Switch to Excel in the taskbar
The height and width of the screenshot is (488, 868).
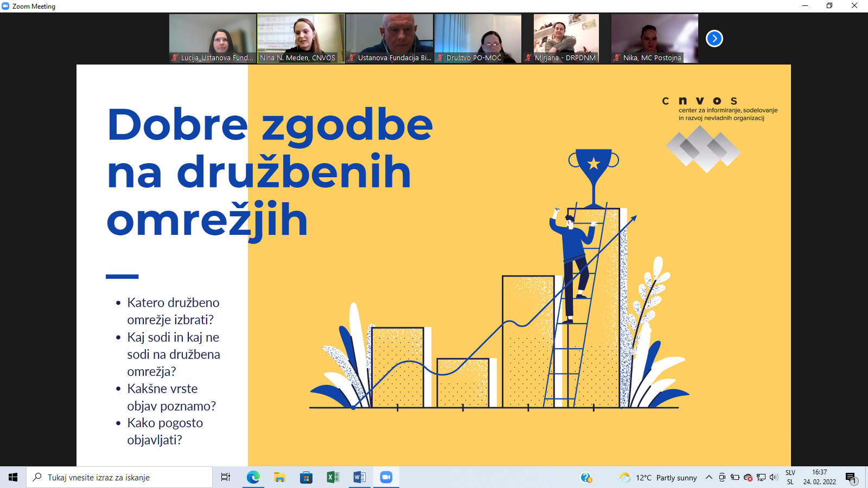click(333, 477)
